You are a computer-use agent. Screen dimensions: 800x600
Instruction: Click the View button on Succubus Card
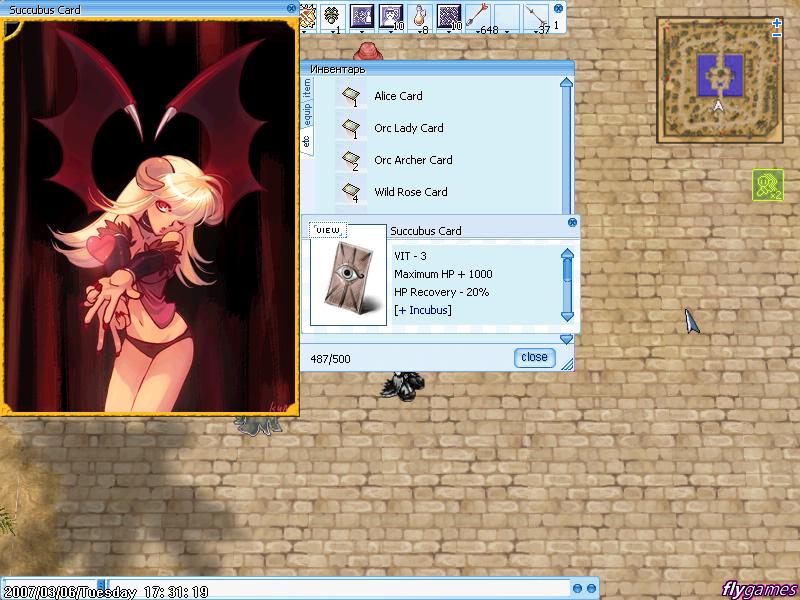point(327,230)
